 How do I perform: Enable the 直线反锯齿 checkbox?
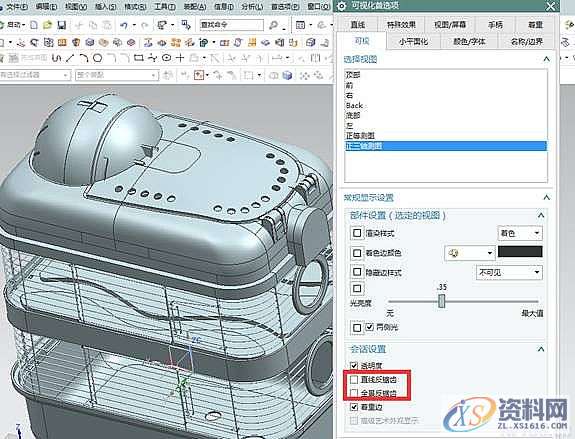click(x=354, y=379)
